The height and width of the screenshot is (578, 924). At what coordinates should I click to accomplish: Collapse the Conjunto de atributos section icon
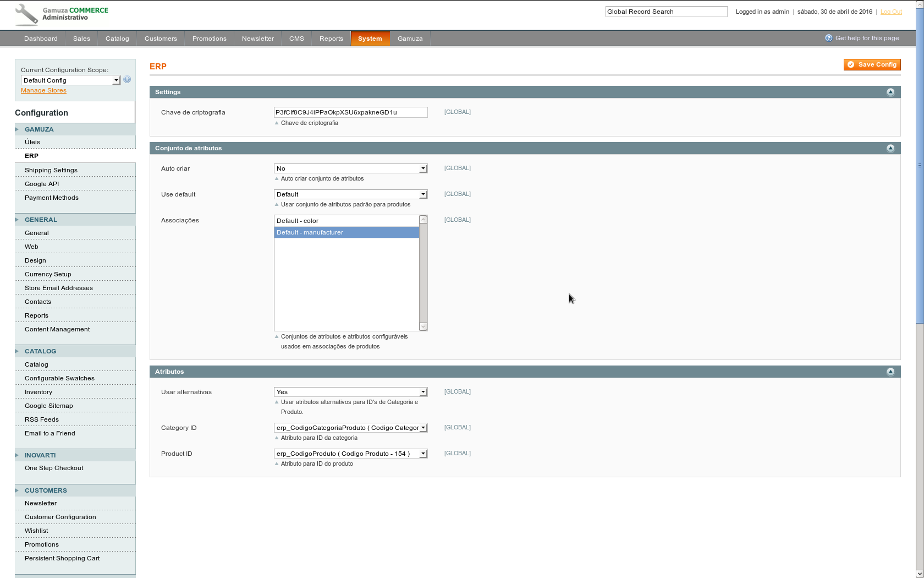[890, 148]
